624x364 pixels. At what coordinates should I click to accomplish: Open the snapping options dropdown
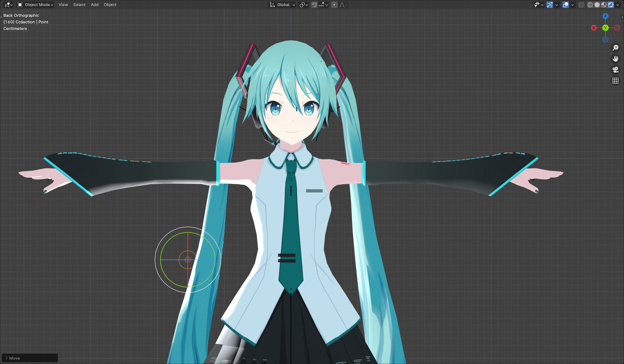click(324, 5)
